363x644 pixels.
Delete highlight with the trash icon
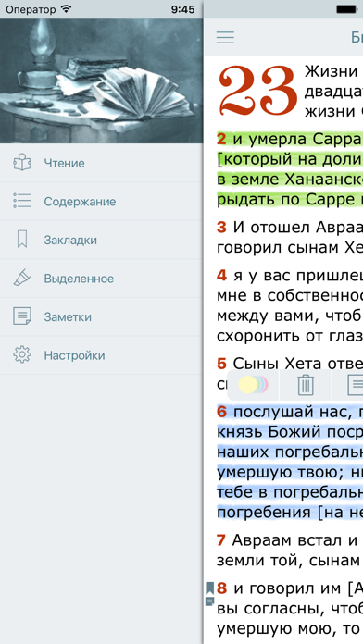pos(306,385)
